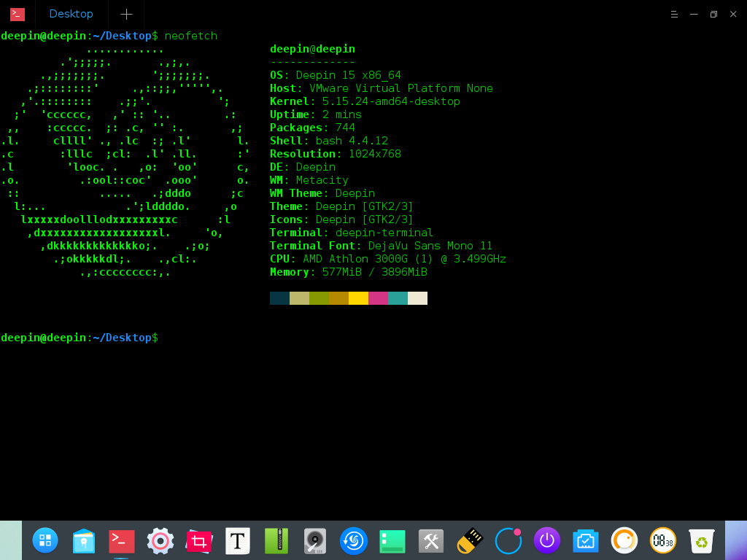Click the blue ring notification dock icon
747x560 pixels.
[508, 541]
